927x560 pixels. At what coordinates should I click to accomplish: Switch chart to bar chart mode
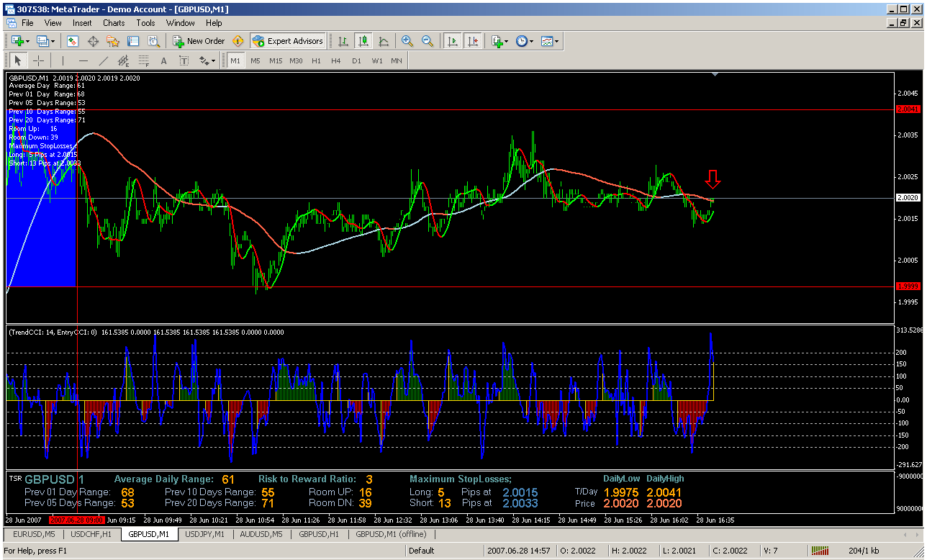tap(343, 41)
